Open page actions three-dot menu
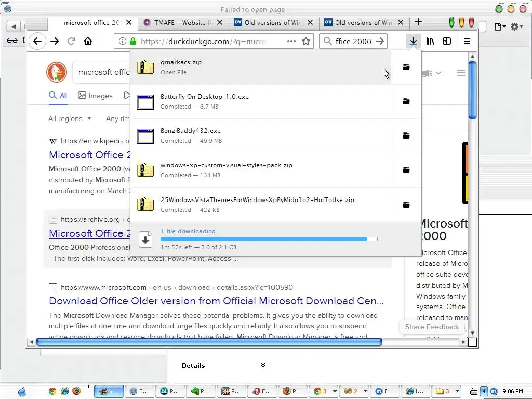The height and width of the screenshot is (399, 532). point(291,42)
